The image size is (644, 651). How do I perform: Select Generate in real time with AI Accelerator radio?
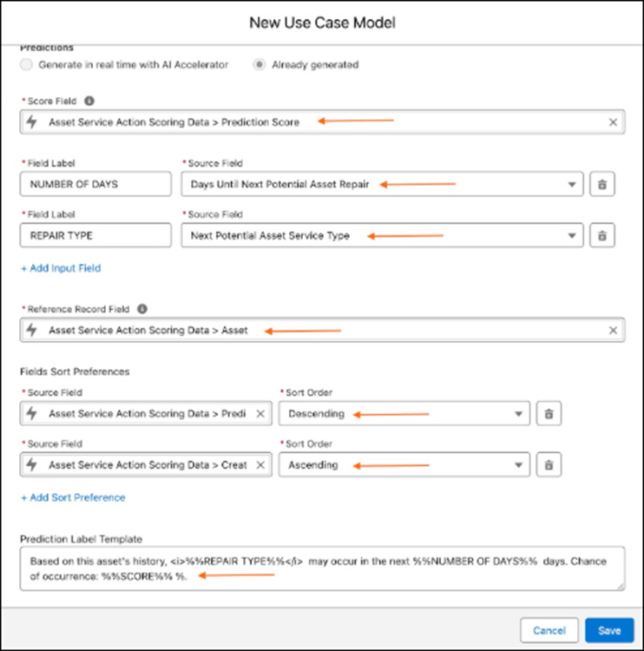26,65
